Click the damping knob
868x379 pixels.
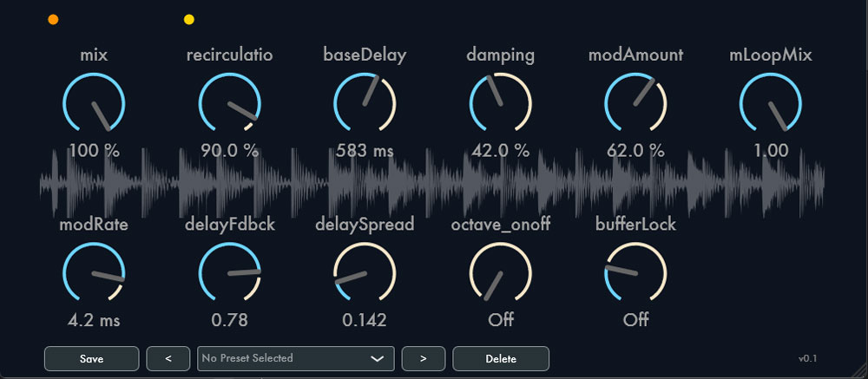pos(501,104)
